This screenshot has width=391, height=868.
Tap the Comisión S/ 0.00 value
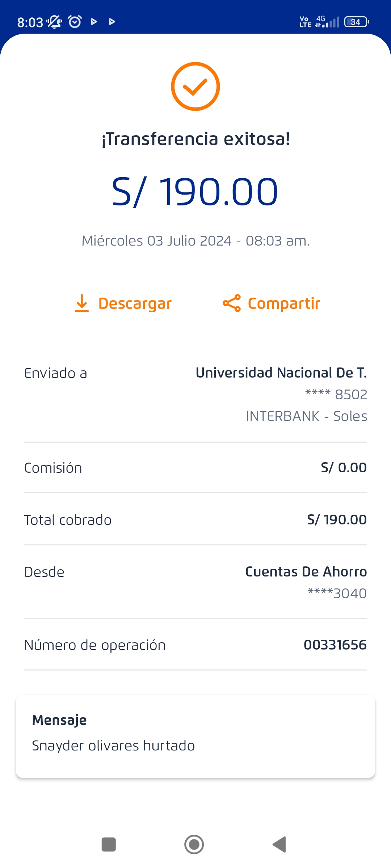344,468
